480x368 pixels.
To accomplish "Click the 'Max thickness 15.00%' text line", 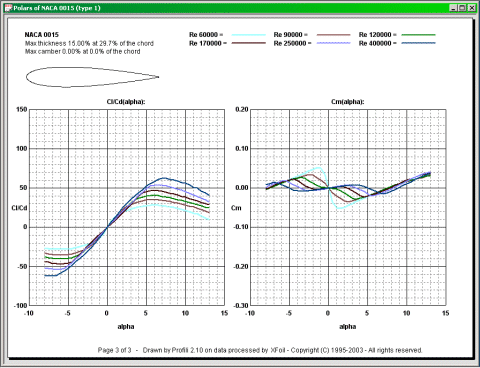I will (89, 43).
